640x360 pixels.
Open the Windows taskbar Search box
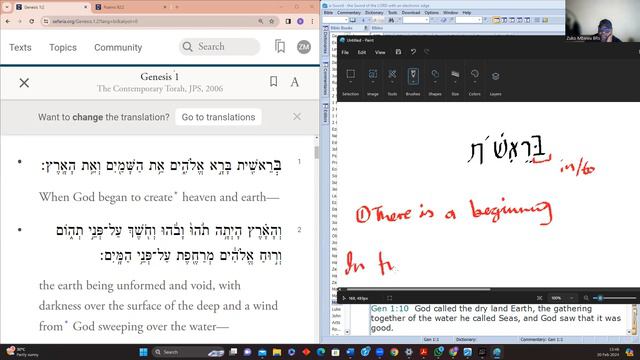pos(188,352)
